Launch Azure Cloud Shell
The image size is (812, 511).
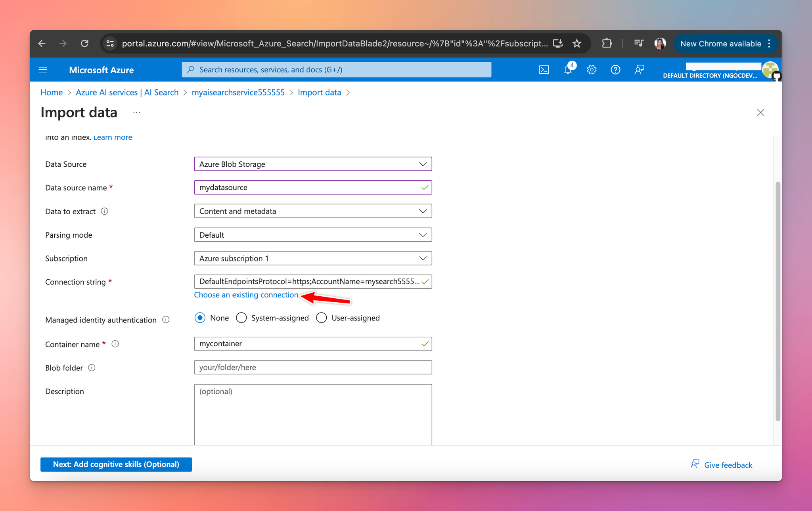pyautogui.click(x=544, y=70)
